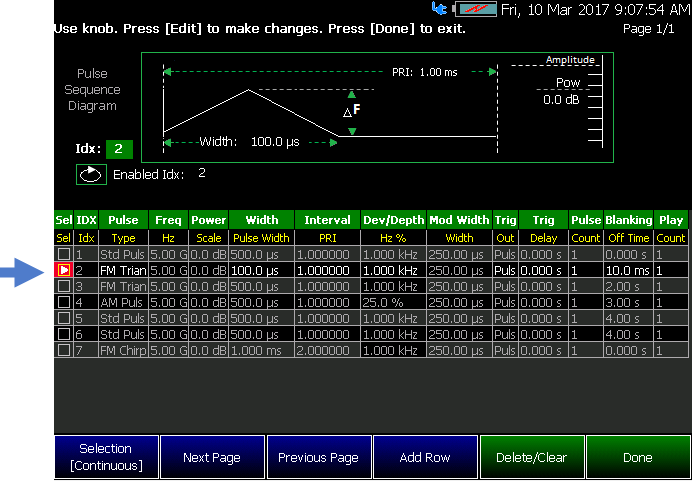
Task: Select the 1.000 ms pulse width cell
Action: (x=262, y=350)
